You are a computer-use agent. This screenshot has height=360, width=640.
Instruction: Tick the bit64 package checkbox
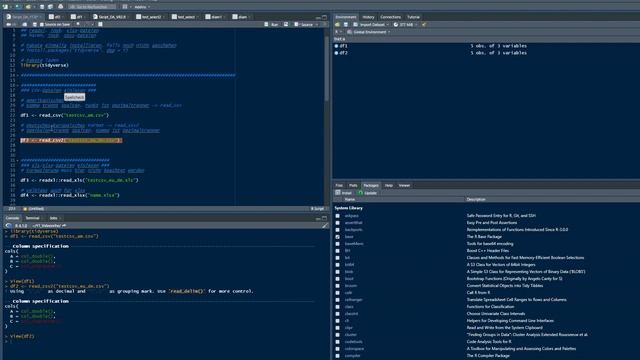pyautogui.click(x=337, y=265)
